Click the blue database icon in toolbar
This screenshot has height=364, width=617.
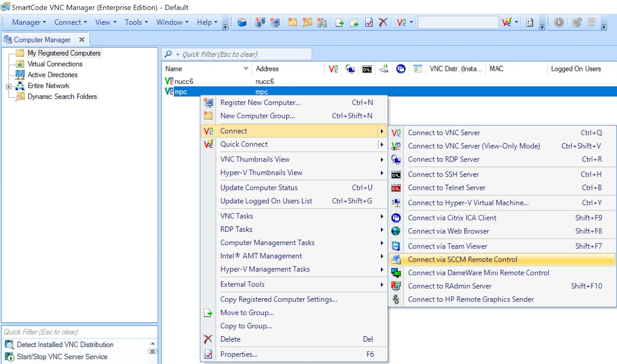tap(242, 22)
